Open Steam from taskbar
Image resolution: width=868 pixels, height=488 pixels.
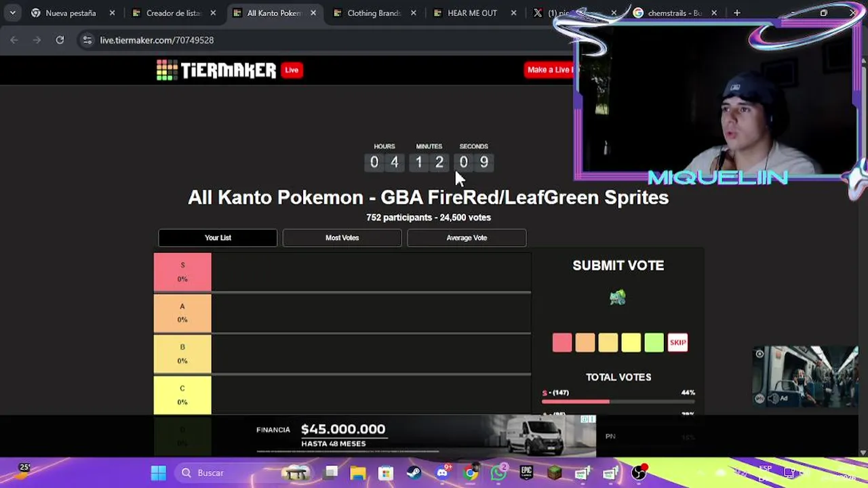[414, 472]
